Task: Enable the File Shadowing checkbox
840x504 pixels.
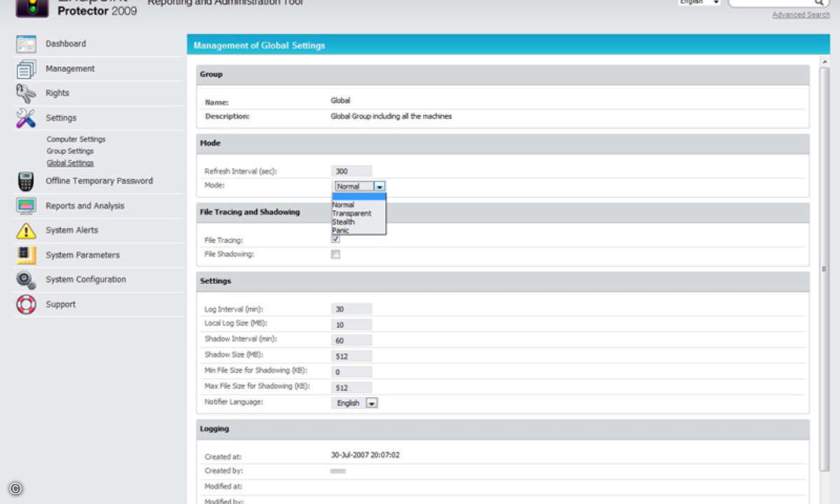Action: pos(336,254)
